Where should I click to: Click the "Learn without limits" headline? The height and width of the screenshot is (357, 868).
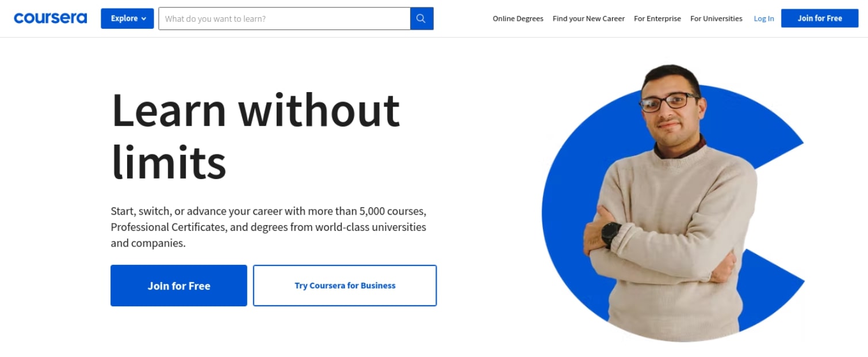(255, 135)
